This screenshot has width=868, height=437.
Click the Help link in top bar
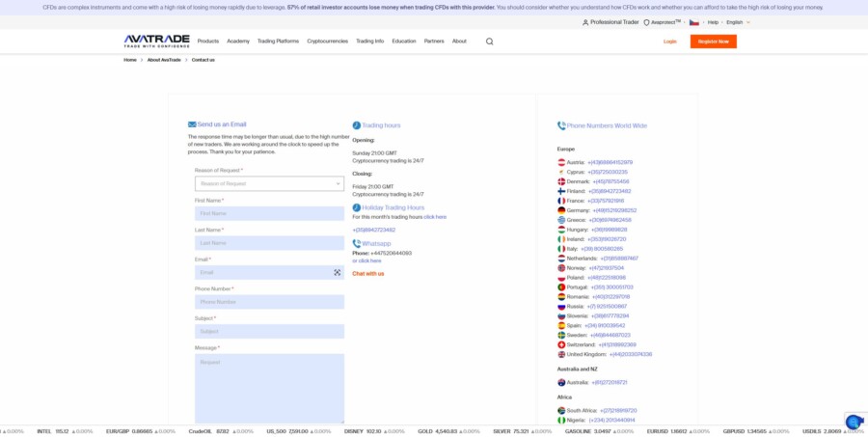click(713, 23)
